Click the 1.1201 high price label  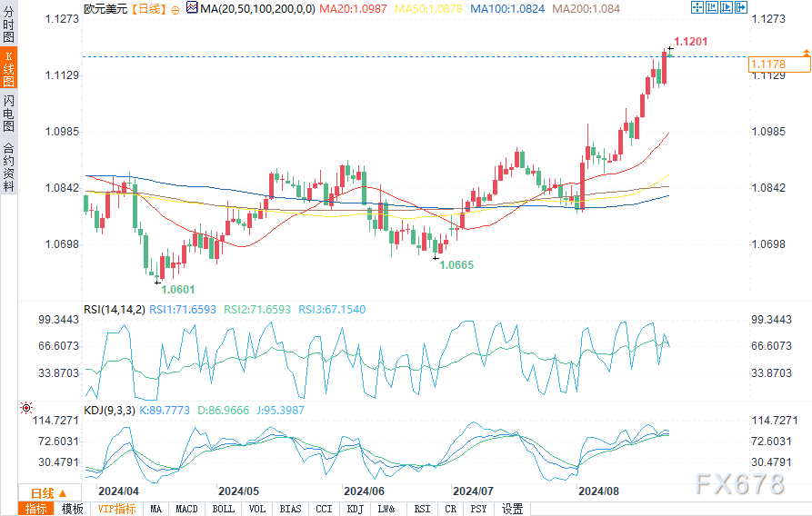click(x=690, y=42)
